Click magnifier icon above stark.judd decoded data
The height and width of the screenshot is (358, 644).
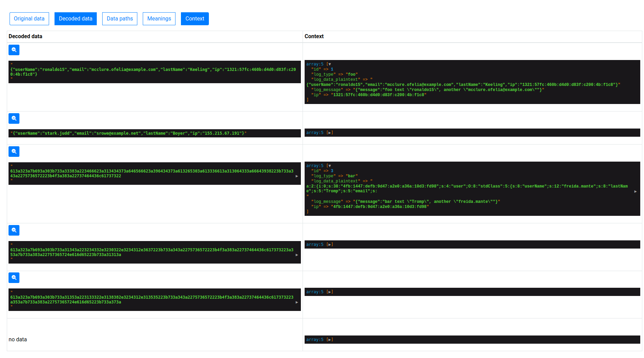pyautogui.click(x=14, y=118)
